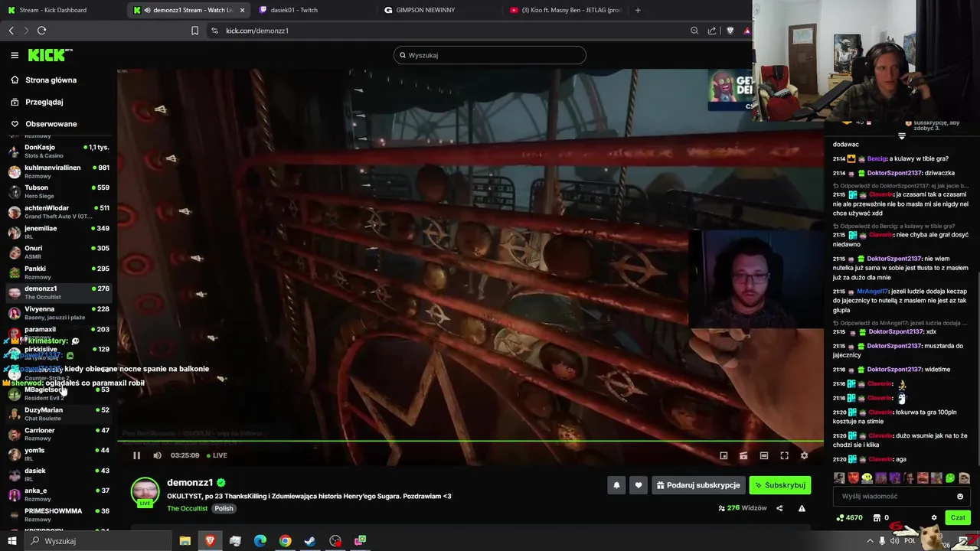Open chat settings gear

[934, 518]
